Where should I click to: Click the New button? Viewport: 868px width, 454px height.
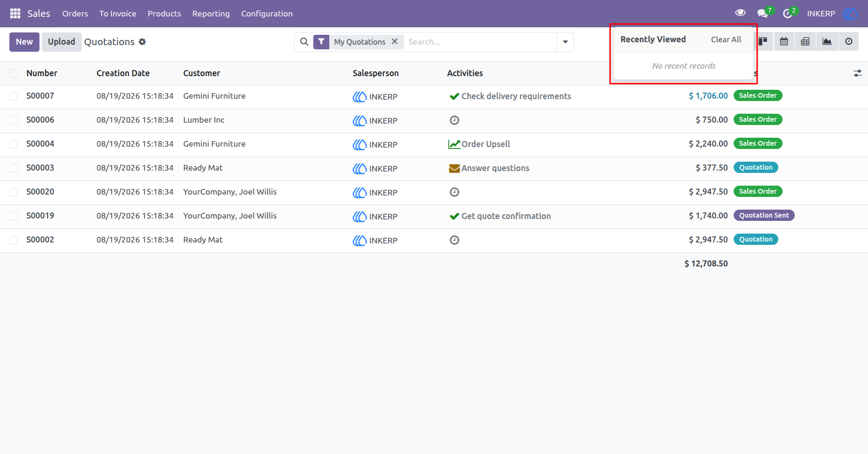coord(24,42)
